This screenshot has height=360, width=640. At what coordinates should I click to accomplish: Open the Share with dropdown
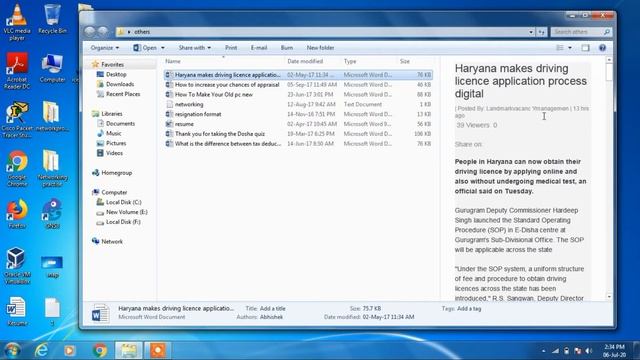point(194,48)
